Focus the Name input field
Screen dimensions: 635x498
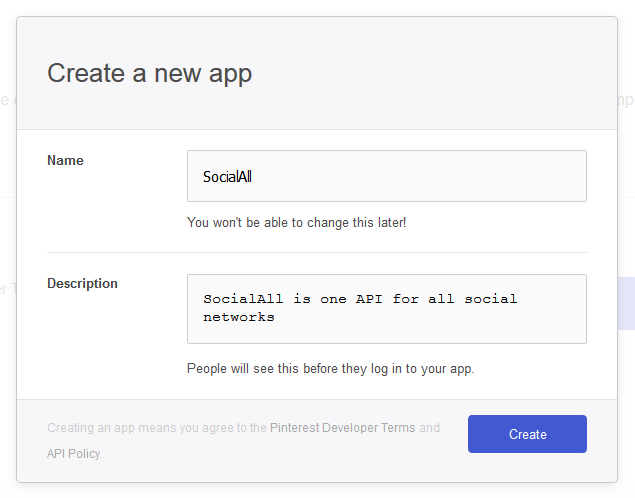point(387,176)
